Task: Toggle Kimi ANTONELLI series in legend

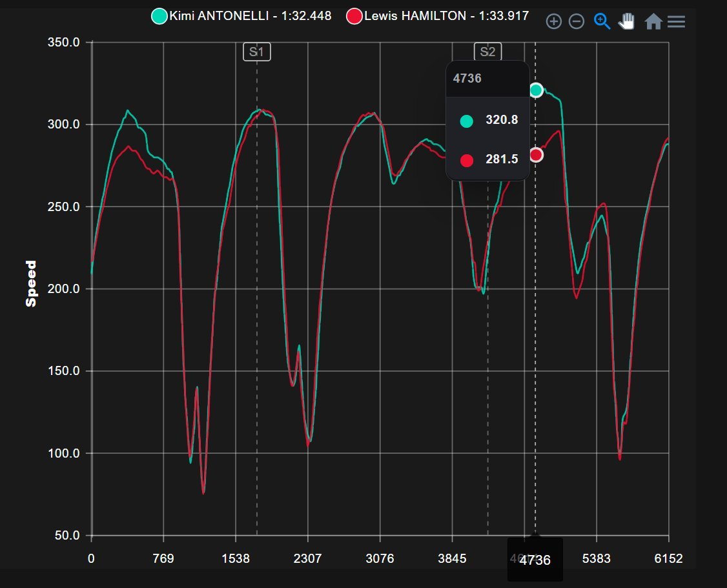Action: (x=251, y=15)
